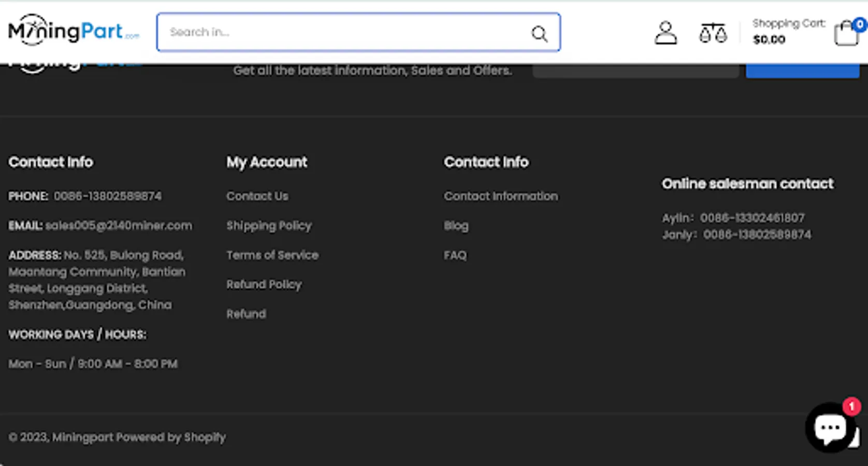Open the Contact Us link
Screen dimensions: 868x466
(x=257, y=196)
